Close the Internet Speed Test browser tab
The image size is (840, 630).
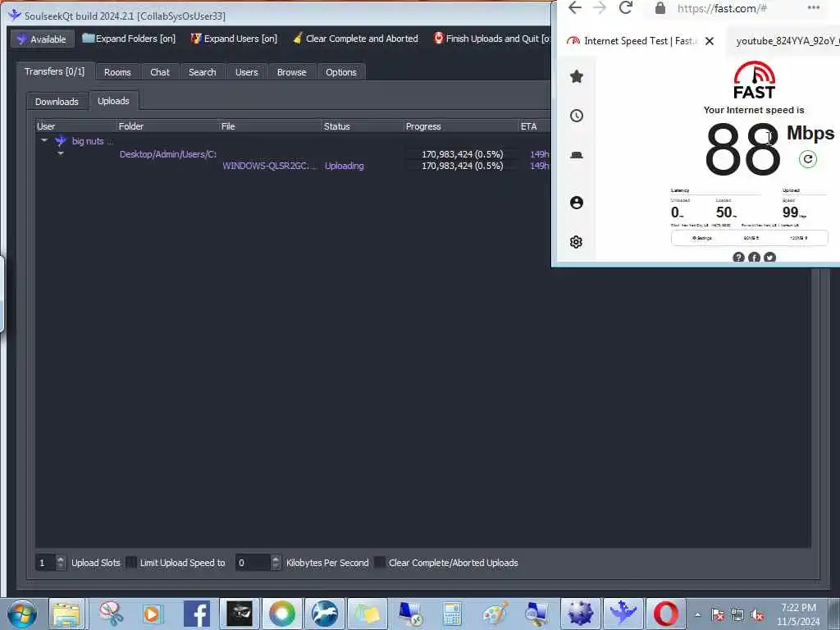click(x=710, y=41)
